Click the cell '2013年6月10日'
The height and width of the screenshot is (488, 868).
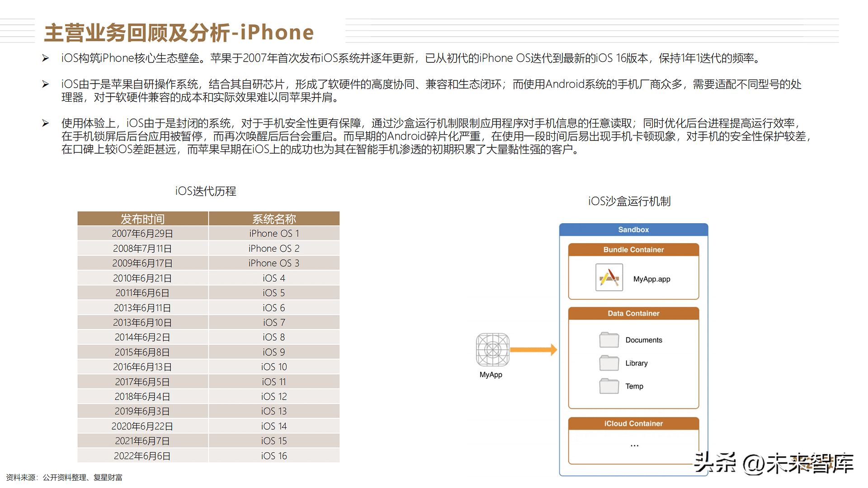click(x=143, y=323)
